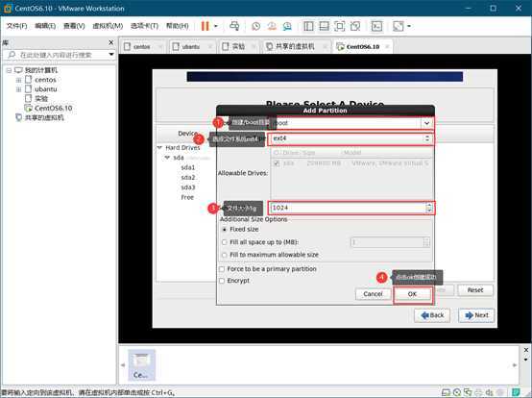Open the dropdown arrow beside the pause button
Screen dimensions: 532x398
(216, 26)
